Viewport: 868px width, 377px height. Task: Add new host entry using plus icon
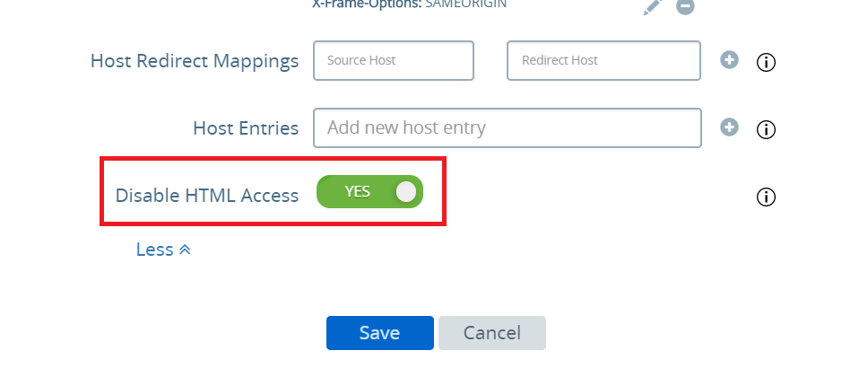[x=729, y=127]
